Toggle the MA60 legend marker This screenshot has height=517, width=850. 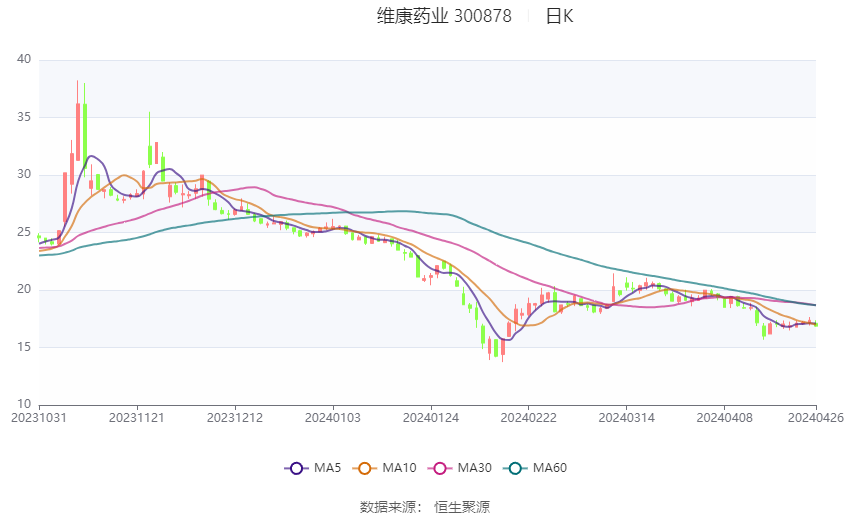point(515,468)
